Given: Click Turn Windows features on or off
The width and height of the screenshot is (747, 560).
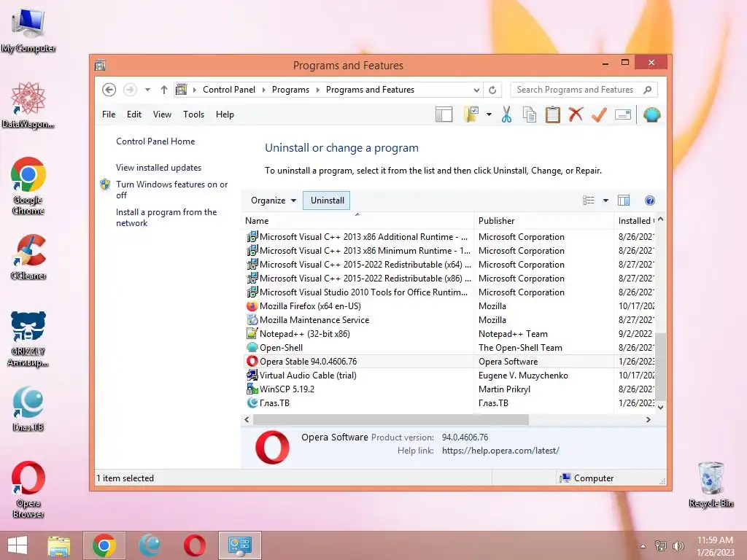Looking at the screenshot, I should (x=171, y=190).
